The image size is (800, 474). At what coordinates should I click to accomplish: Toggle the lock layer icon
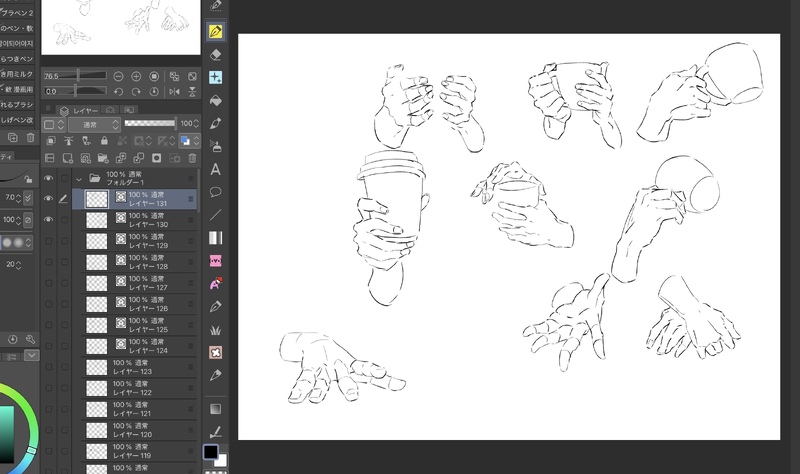pos(104,141)
